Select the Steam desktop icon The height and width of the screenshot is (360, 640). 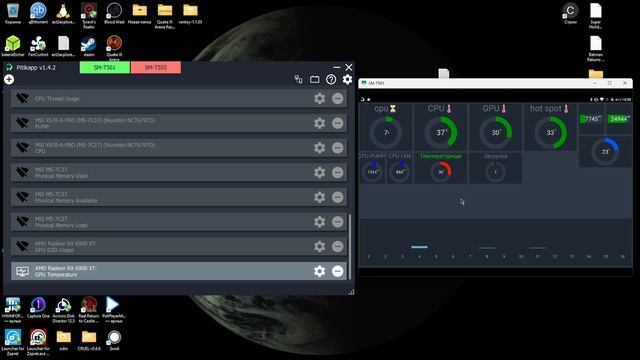tap(89, 46)
